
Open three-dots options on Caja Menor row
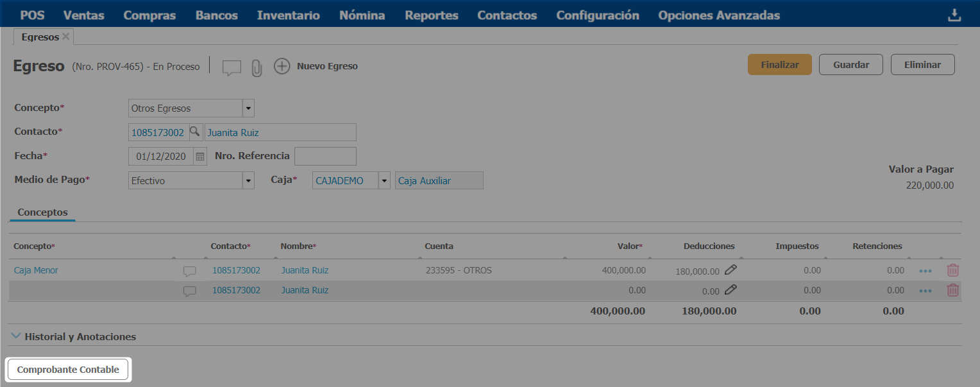[x=925, y=271]
